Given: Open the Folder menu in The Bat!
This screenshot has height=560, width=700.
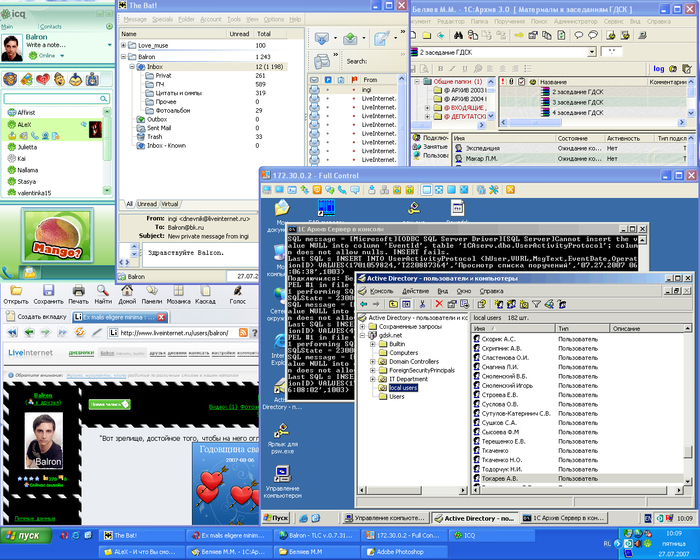Looking at the screenshot, I should point(186,19).
